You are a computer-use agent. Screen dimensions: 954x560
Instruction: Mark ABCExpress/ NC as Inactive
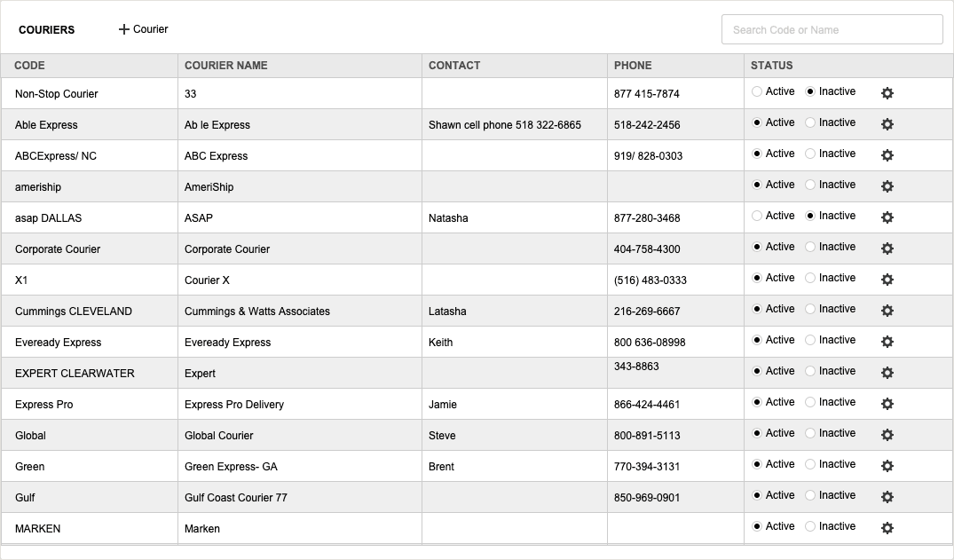click(x=810, y=154)
